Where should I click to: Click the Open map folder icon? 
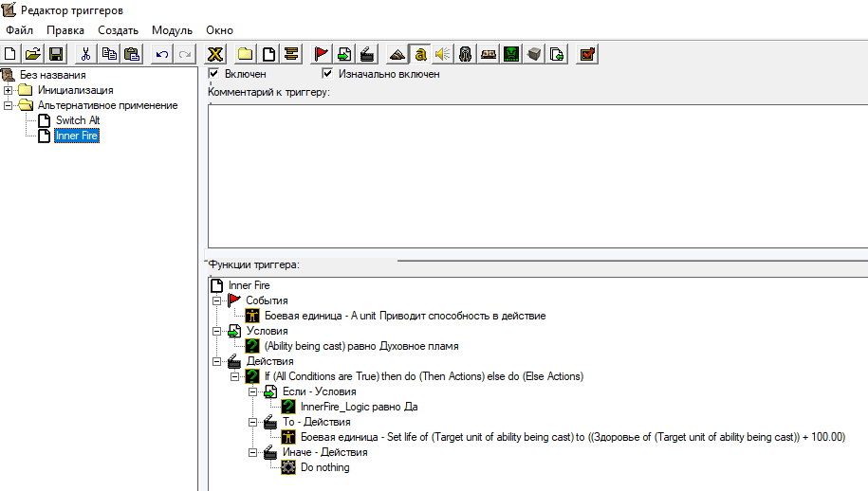[x=33, y=54]
